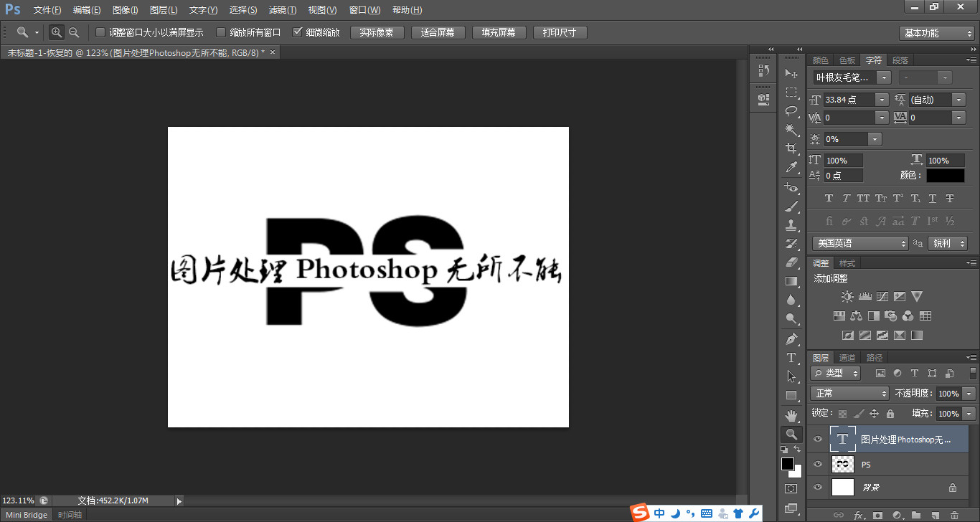The height and width of the screenshot is (522, 980).
Task: Toggle Quick Mask mode
Action: [x=791, y=488]
